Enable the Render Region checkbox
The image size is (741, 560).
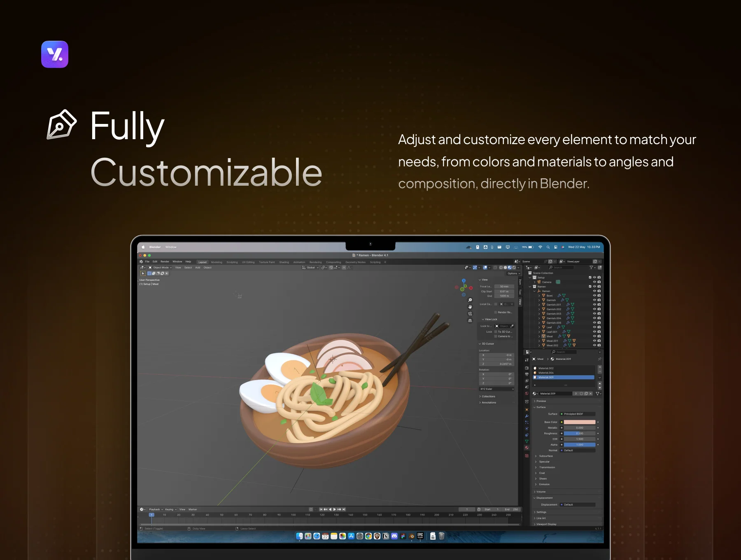496,313
